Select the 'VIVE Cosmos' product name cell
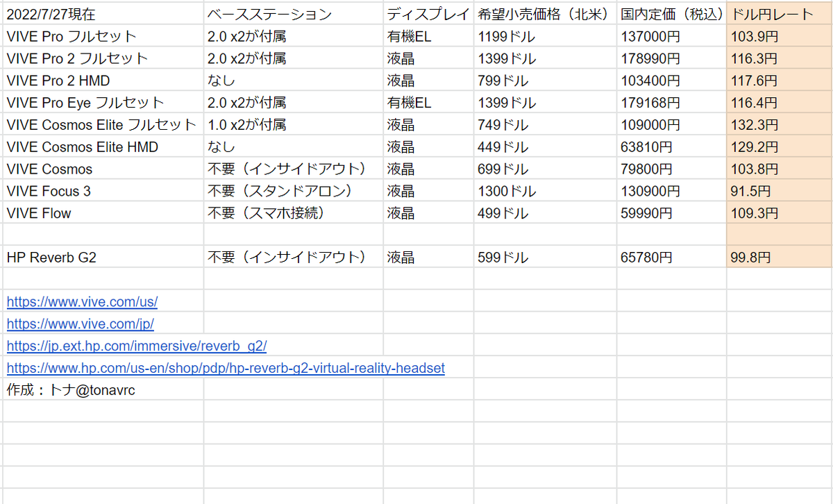 102,169
